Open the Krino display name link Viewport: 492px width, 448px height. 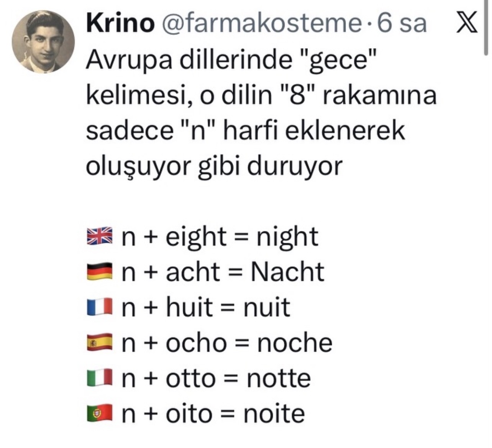pos(119,23)
